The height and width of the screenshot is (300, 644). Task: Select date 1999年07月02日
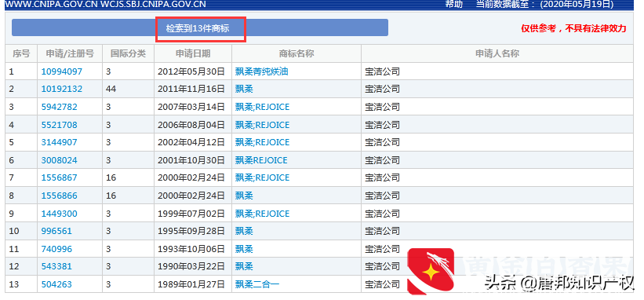(x=191, y=214)
